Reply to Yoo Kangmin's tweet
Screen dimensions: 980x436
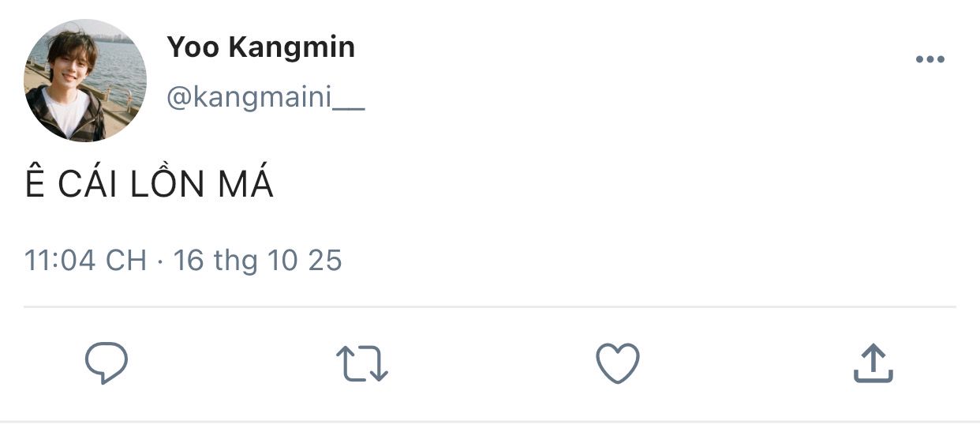106,364
